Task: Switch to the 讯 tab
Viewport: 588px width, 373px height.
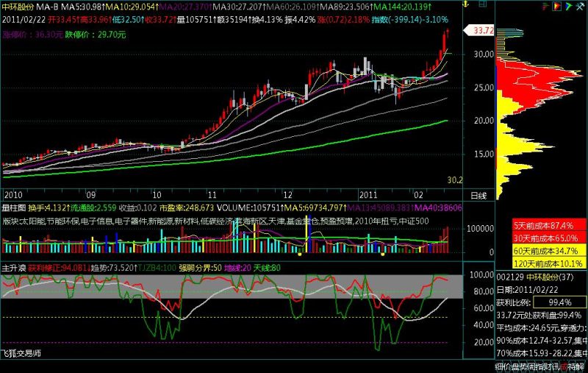Action: point(556,367)
